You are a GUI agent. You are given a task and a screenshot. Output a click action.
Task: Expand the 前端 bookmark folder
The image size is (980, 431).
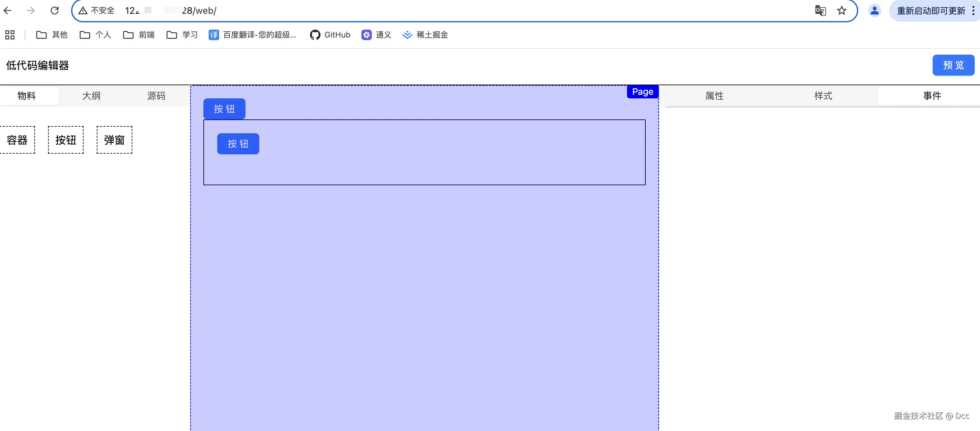[139, 35]
